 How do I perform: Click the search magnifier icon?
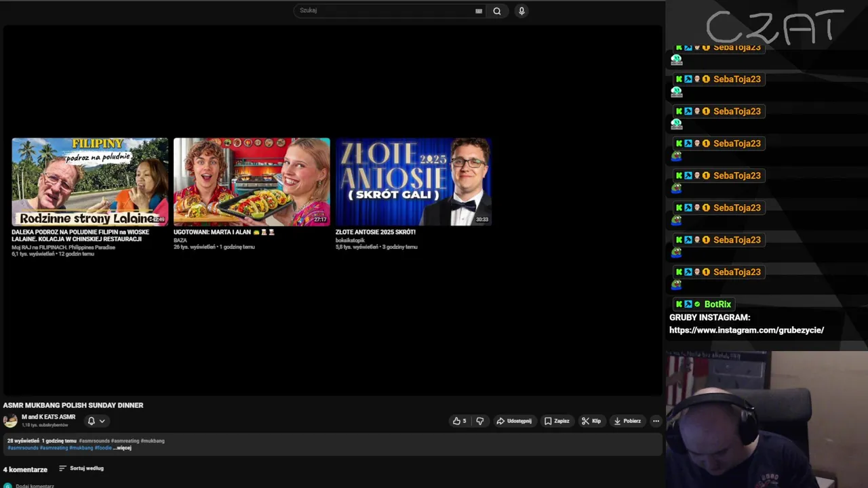tap(497, 11)
